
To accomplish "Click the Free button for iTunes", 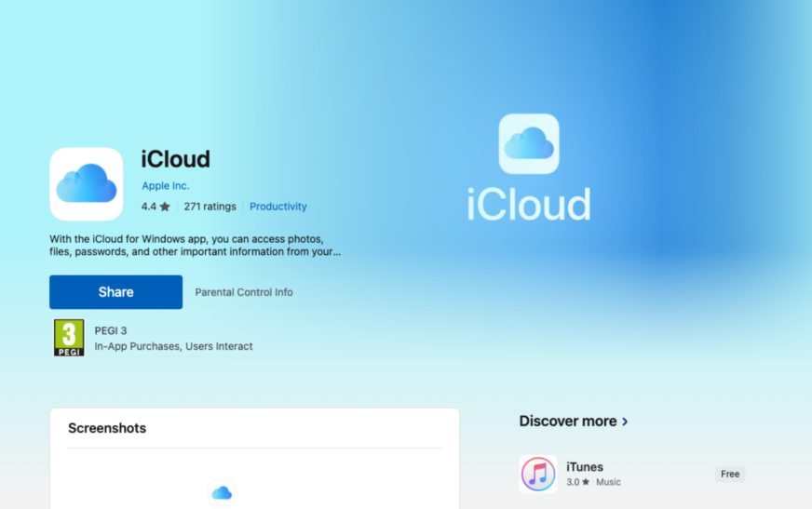I will click(730, 474).
